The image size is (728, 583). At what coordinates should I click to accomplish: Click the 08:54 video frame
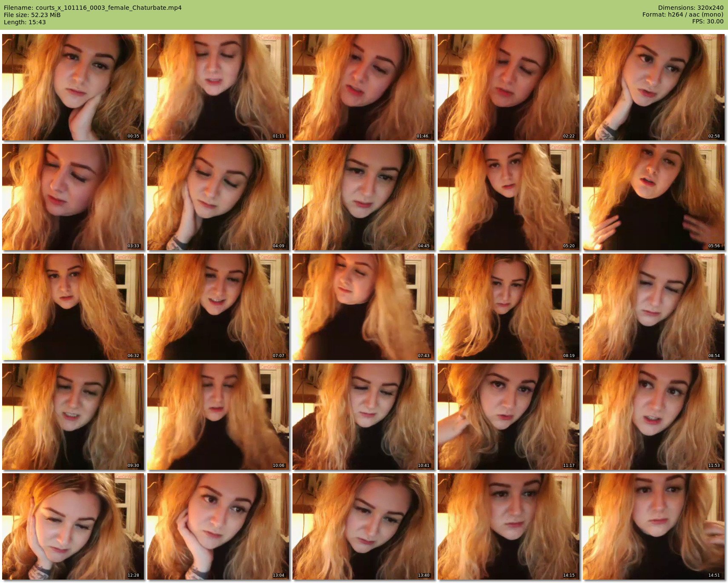click(x=654, y=307)
